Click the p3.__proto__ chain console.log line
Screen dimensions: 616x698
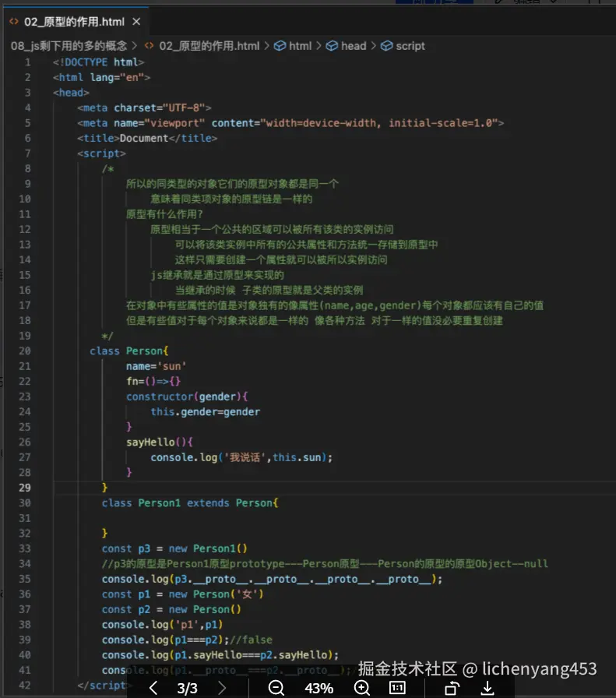272,579
